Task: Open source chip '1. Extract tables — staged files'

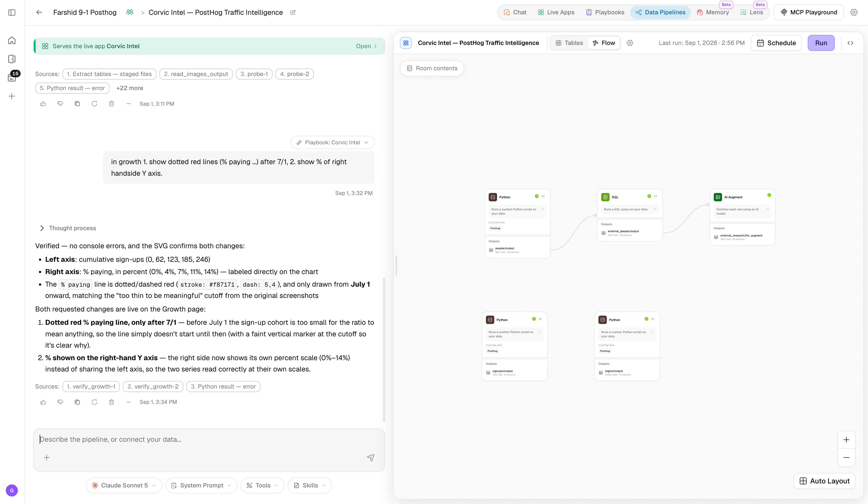Action: [x=109, y=74]
